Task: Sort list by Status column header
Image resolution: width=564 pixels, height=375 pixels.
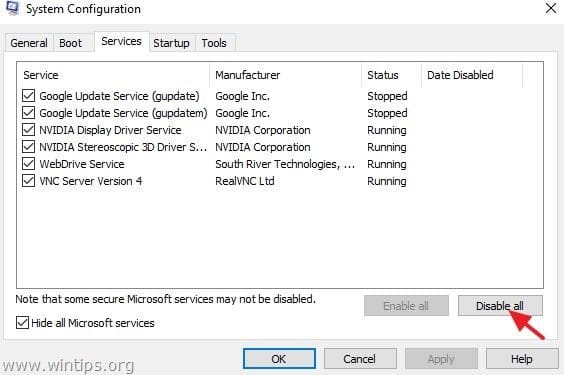Action: pos(391,75)
